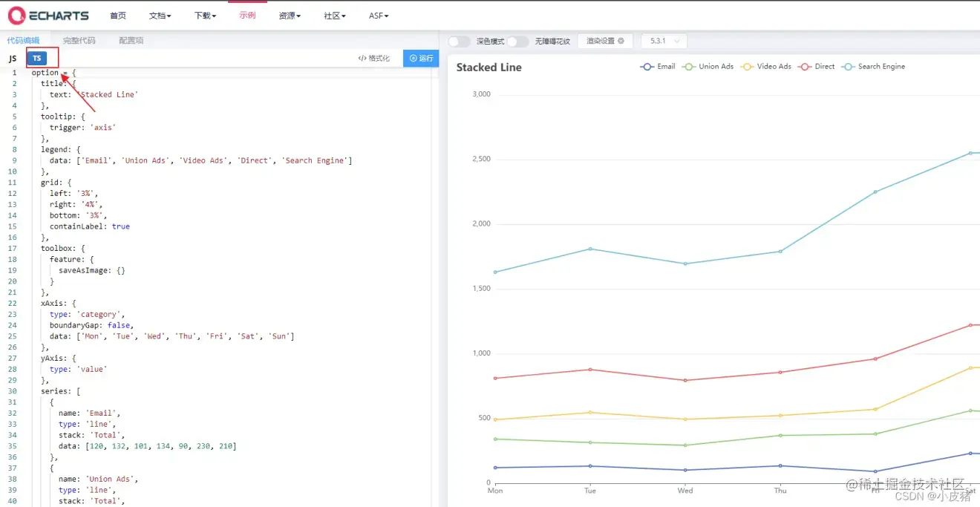
Task: Expand the 社区 menu
Action: click(x=335, y=16)
